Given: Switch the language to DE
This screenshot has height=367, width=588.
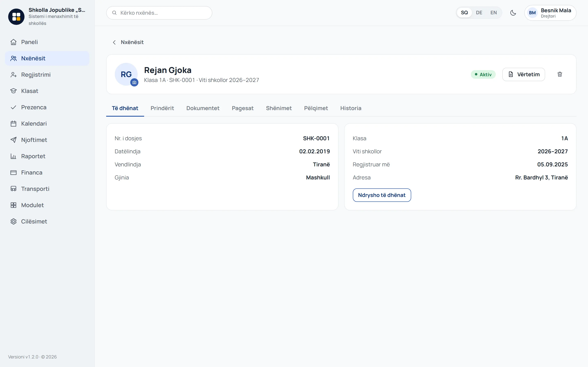Looking at the screenshot, I should pos(479,13).
